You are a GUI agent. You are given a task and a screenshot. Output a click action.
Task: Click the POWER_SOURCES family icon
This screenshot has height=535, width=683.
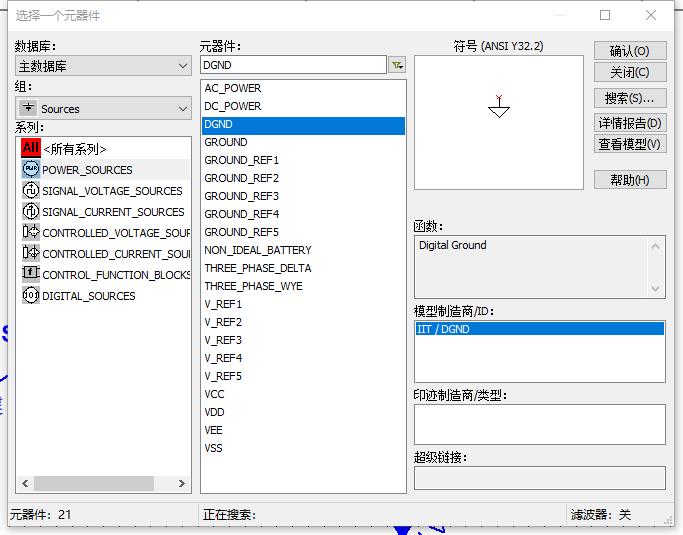click(x=30, y=169)
